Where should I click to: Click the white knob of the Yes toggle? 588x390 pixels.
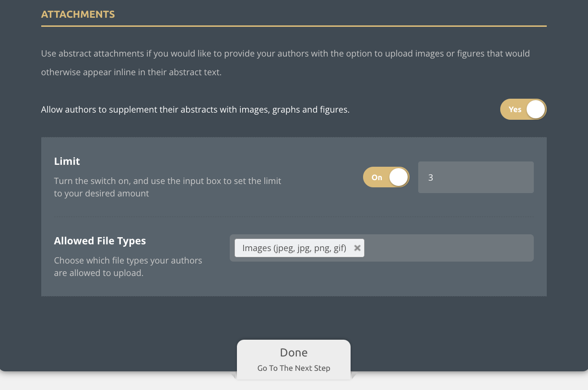click(535, 109)
